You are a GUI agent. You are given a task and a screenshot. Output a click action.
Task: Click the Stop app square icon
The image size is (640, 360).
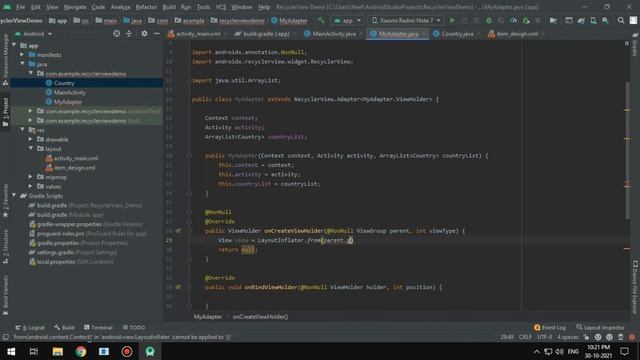click(538, 20)
